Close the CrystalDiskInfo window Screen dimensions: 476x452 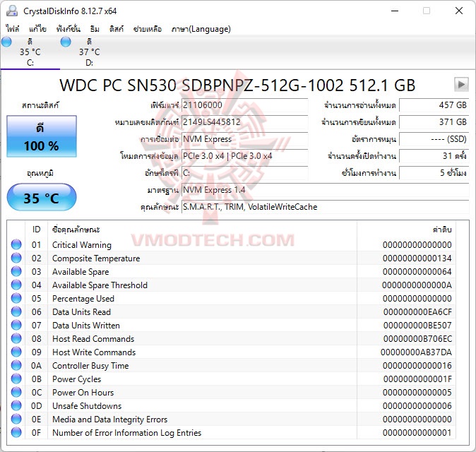(459, 11)
